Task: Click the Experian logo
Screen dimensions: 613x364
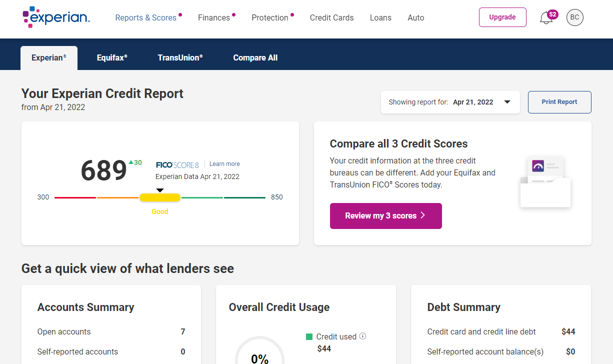Action: [x=56, y=16]
